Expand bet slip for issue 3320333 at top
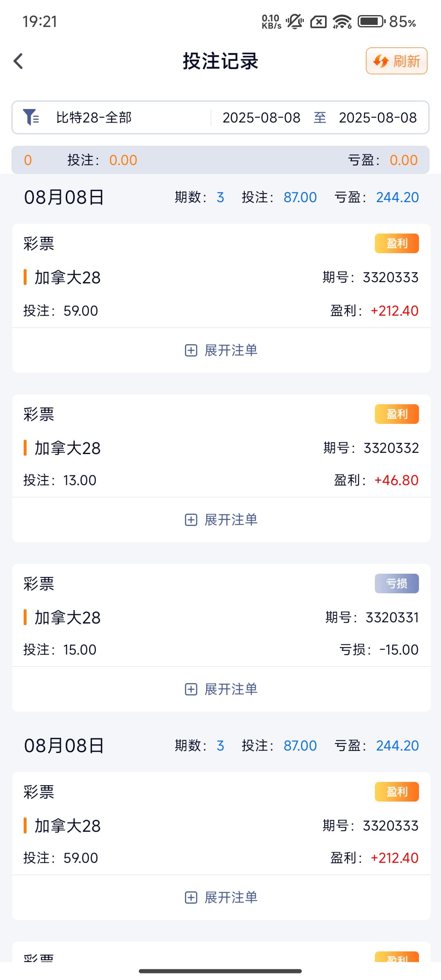441x980 pixels. point(221,350)
